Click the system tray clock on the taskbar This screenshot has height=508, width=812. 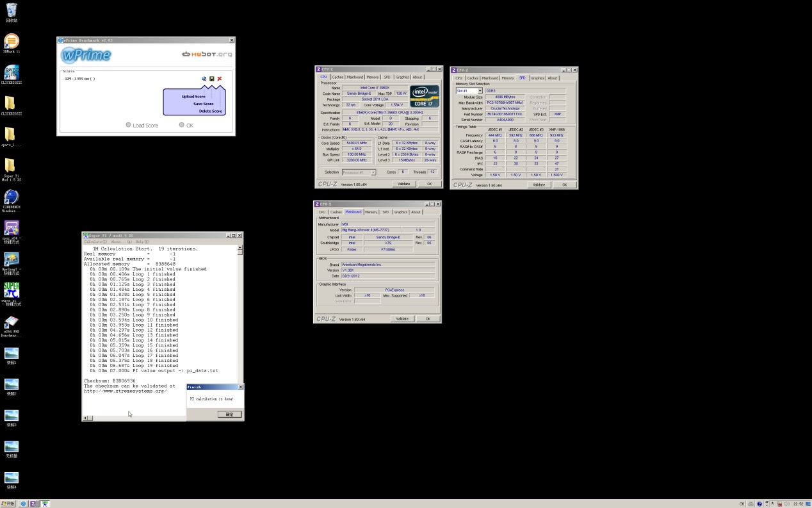(x=799, y=504)
